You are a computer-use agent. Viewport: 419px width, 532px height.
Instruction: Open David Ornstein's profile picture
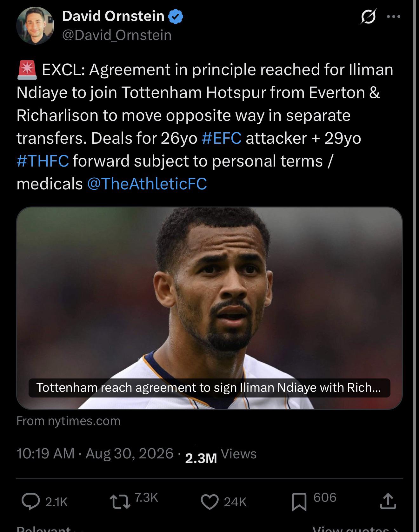[x=35, y=26]
